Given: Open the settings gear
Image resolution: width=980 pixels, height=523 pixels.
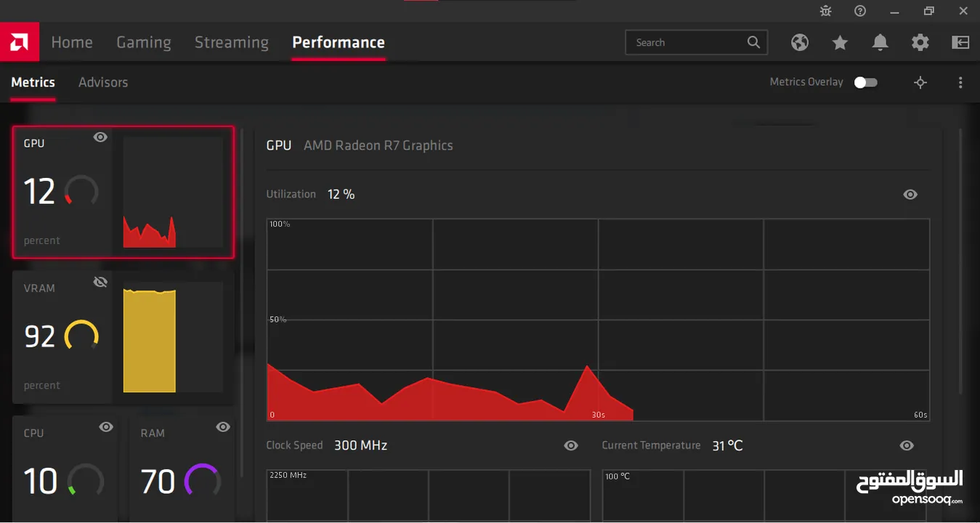Looking at the screenshot, I should click(920, 42).
